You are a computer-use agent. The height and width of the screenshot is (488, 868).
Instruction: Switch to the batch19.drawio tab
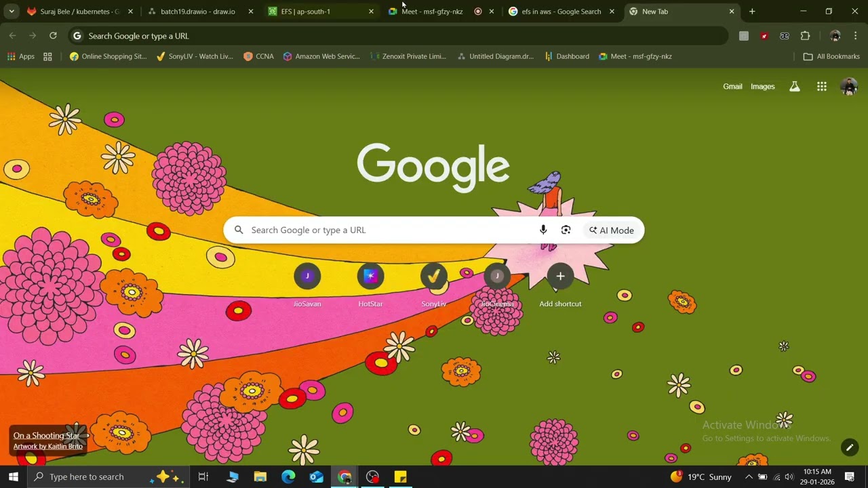coord(201,12)
